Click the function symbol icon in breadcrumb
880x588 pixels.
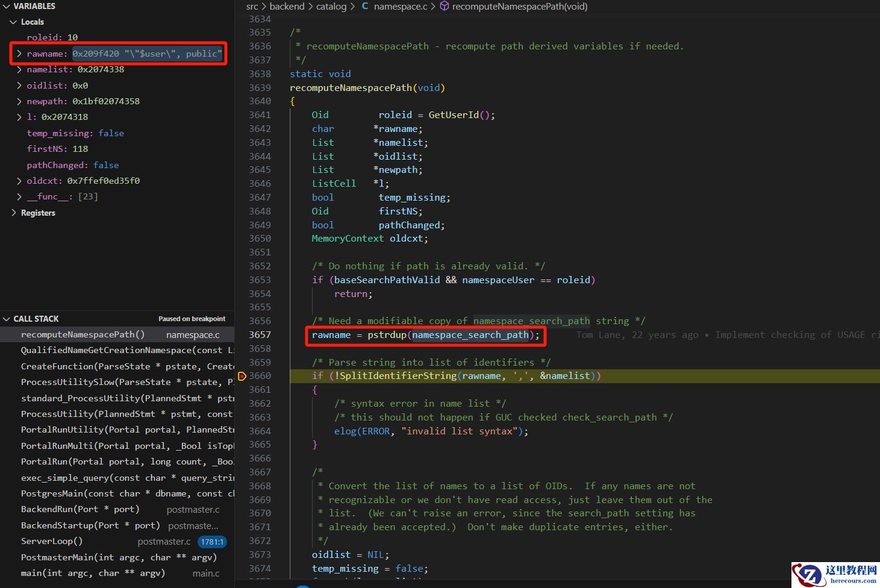tap(444, 7)
